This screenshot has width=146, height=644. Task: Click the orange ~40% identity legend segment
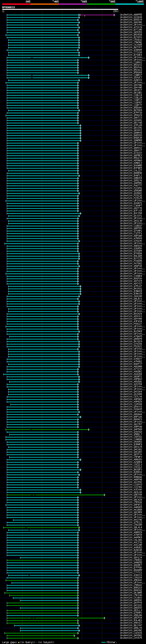click(x=45, y=4)
